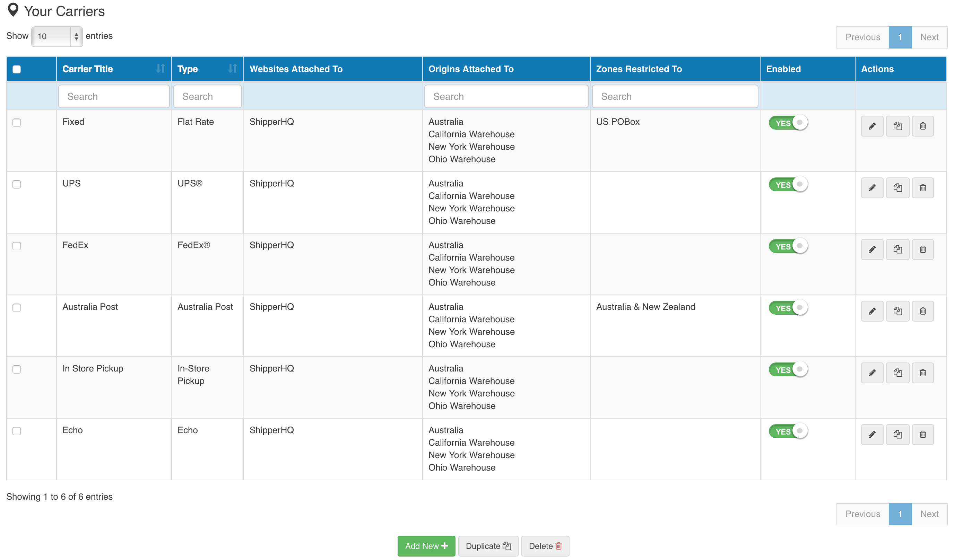Edit the Echo carrier

(871, 434)
